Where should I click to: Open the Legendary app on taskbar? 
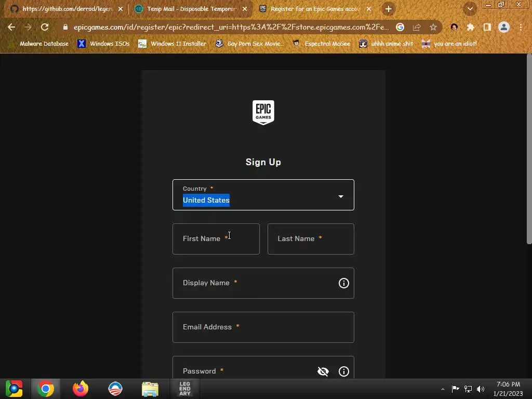tap(185, 389)
